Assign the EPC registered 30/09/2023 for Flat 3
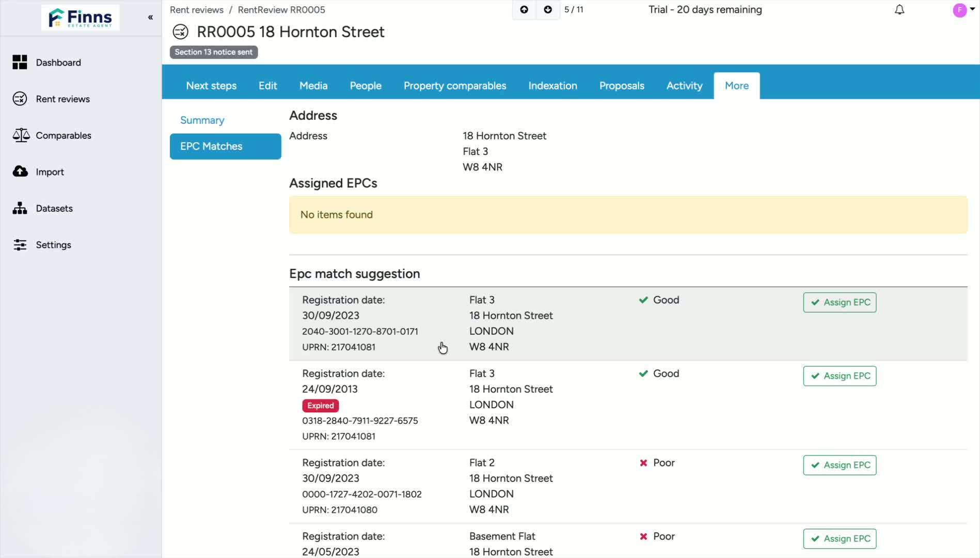This screenshot has width=980, height=558. (840, 302)
